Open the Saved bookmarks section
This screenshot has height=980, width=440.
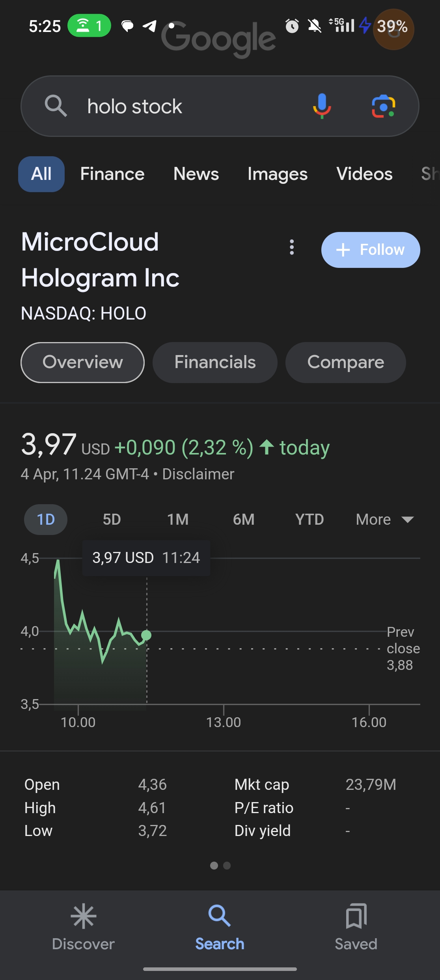[356, 927]
